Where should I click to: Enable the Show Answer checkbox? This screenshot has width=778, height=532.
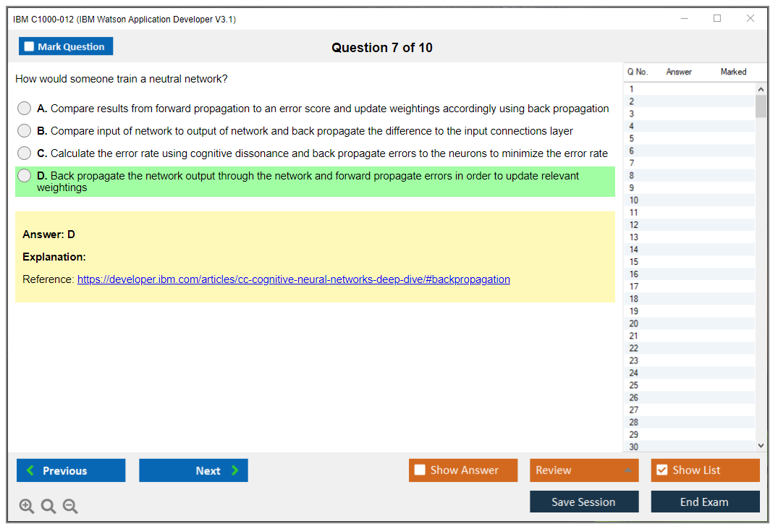[x=420, y=470]
